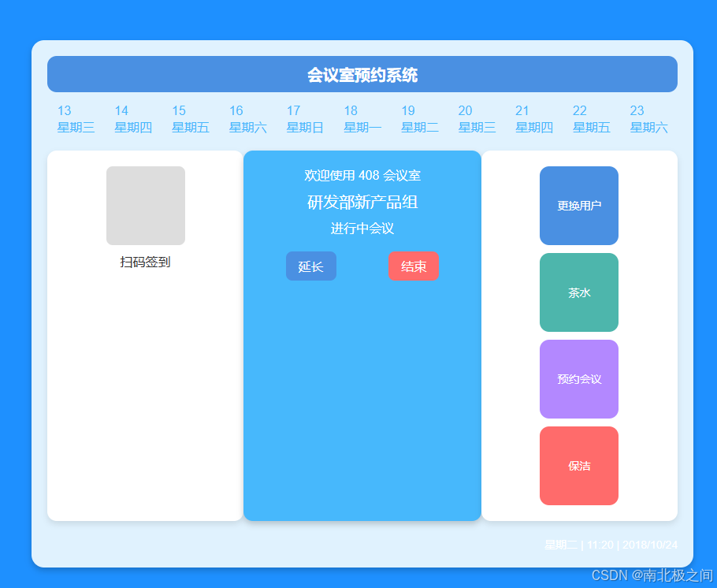Select date 17 星期日

point(305,119)
